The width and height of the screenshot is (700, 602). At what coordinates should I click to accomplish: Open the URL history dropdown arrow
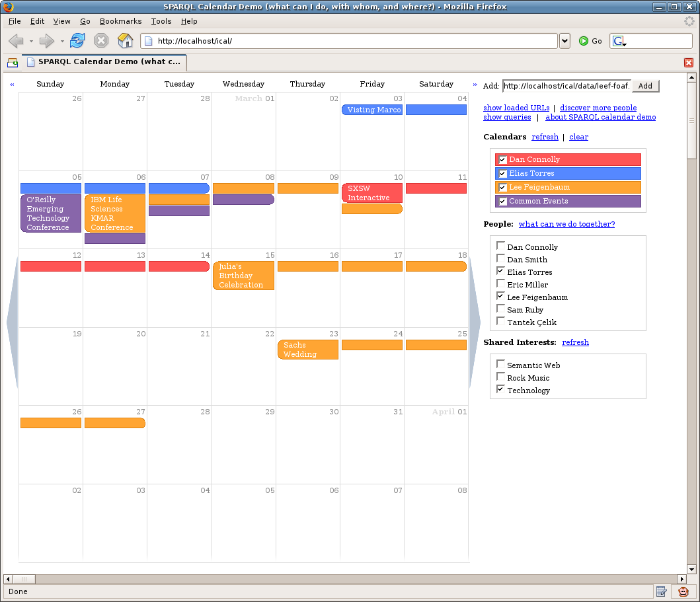coord(564,41)
